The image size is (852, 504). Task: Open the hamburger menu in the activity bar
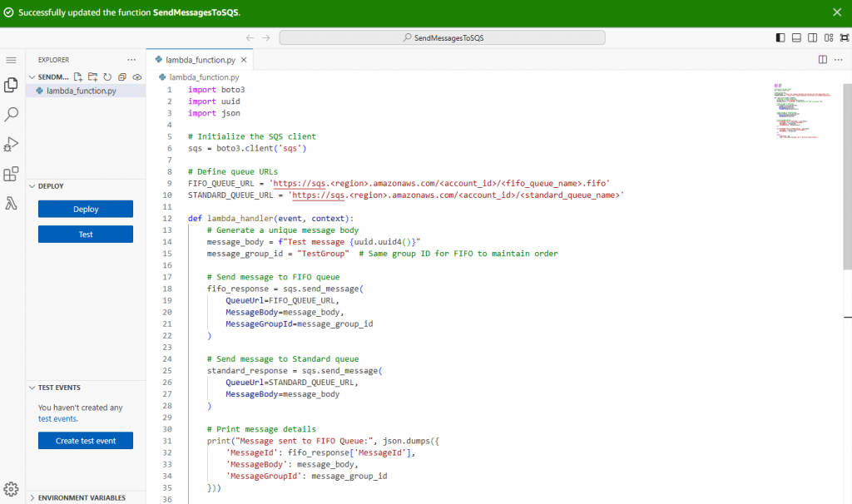click(x=11, y=60)
